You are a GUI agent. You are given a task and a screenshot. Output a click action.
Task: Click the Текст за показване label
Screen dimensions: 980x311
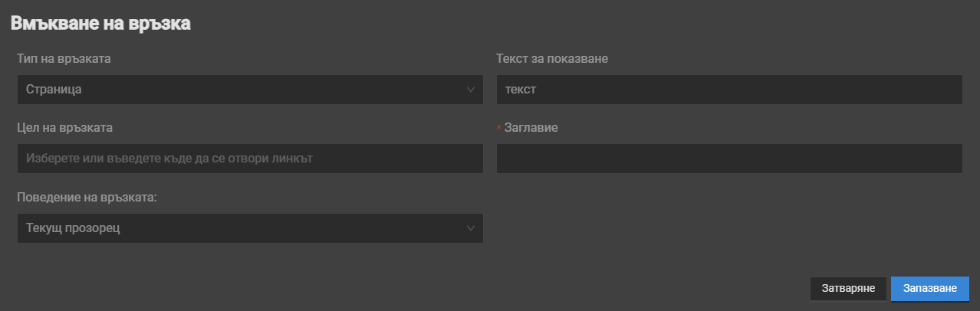pos(552,59)
